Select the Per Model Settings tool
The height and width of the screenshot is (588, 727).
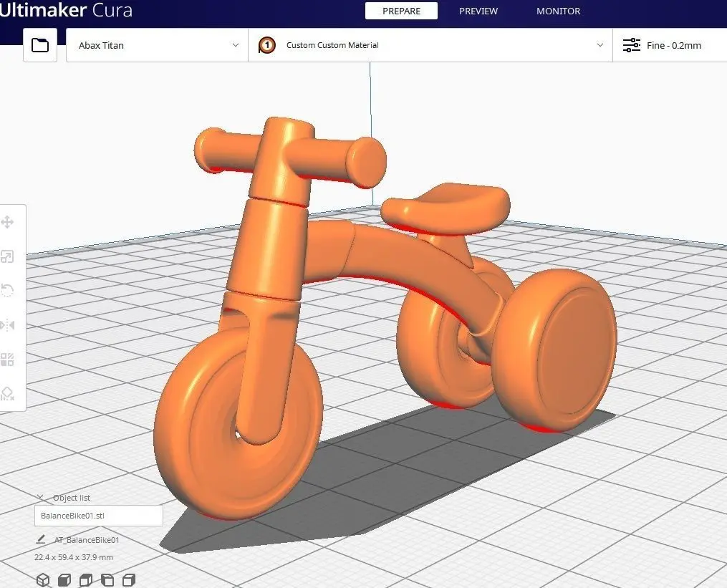pos(7,360)
